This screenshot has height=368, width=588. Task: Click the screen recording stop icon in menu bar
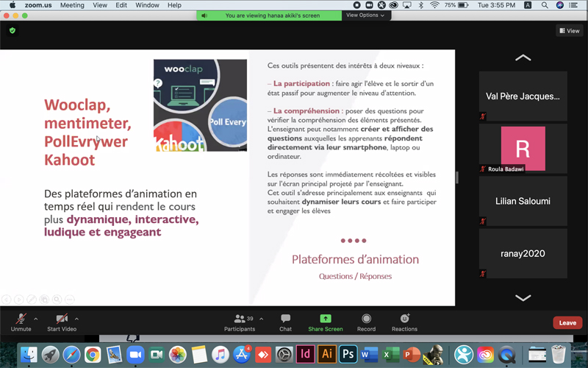(356, 5)
